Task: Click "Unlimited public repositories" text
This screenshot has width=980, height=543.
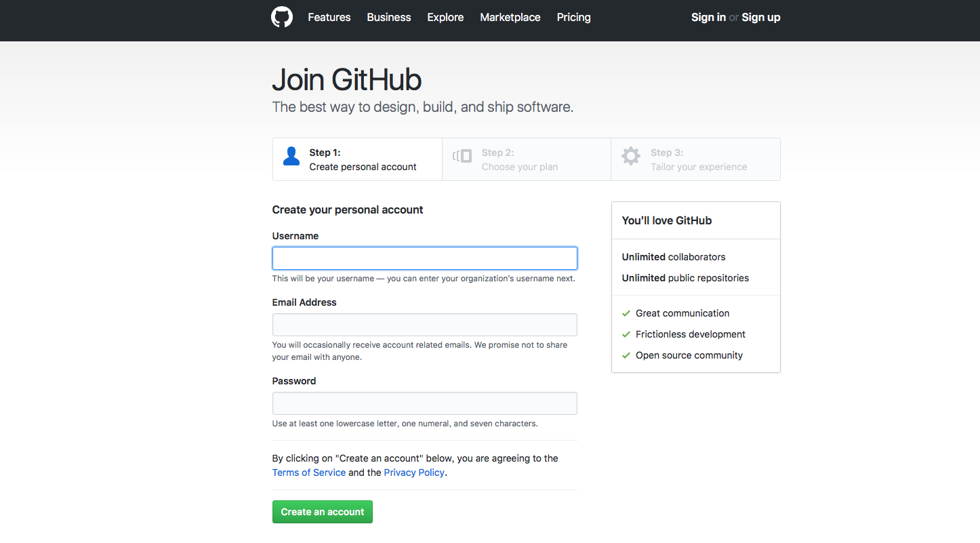Action: (685, 278)
